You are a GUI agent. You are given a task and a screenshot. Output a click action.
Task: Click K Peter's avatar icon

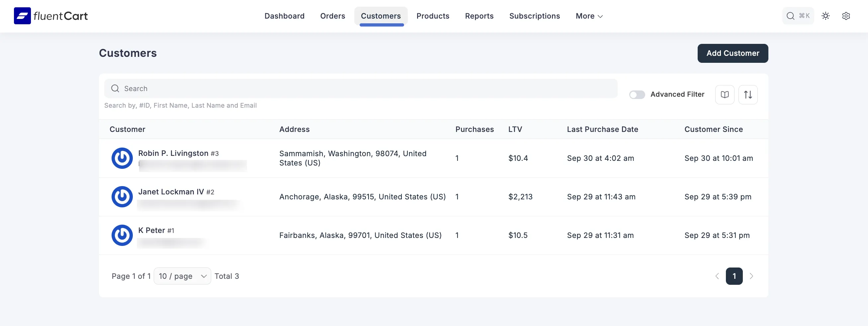(122, 235)
